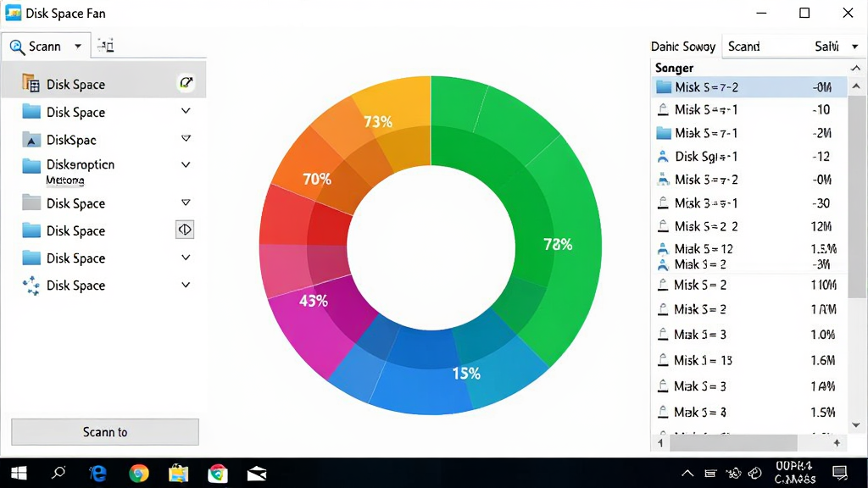Select the Disk Sgl row
This screenshot has width=868, height=488.
749,157
